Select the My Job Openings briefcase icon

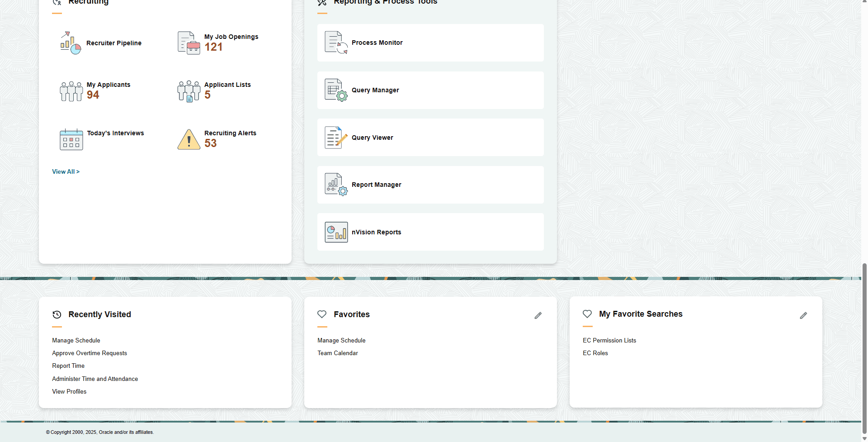189,43
